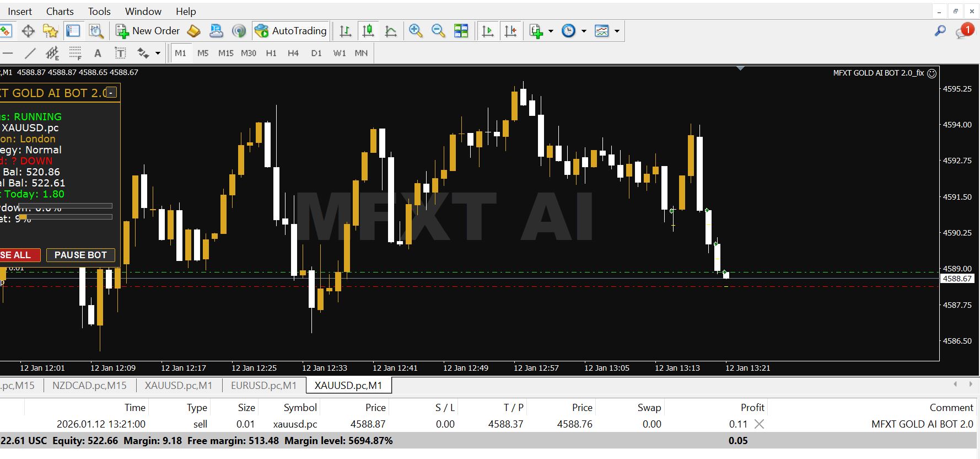
Task: Expand the chart templates dropdown arrow
Action: coord(617,31)
